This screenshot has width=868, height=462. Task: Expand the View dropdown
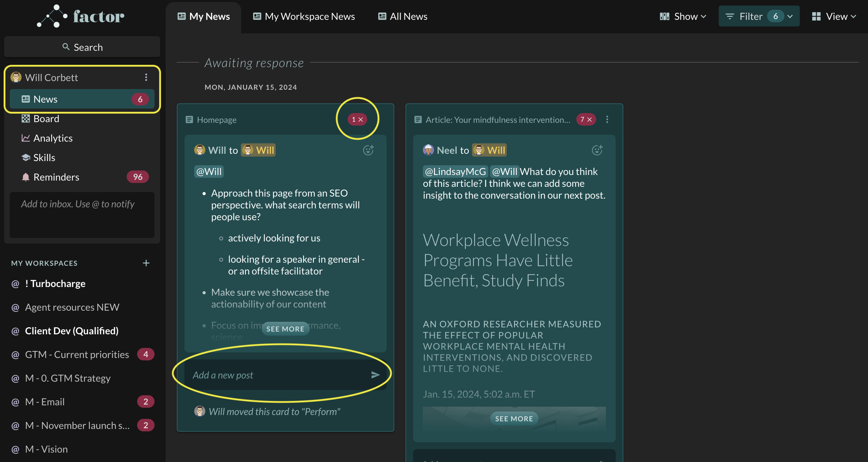834,16
